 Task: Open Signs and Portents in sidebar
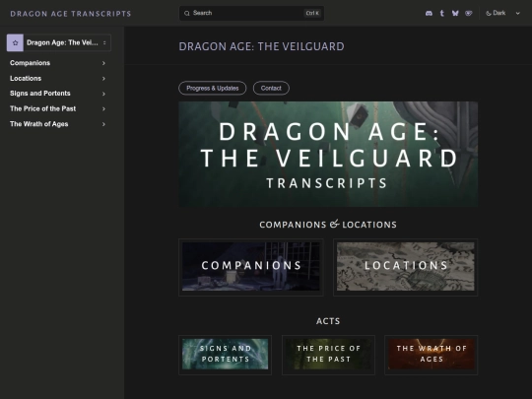coord(40,94)
